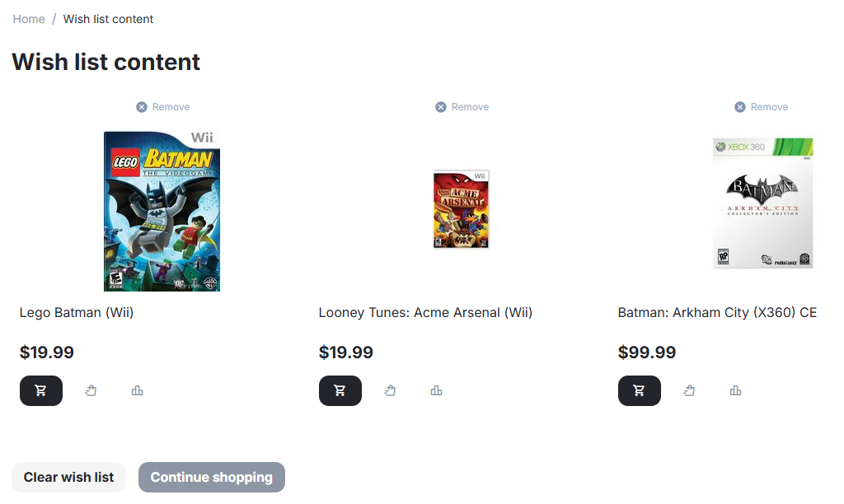Compare Batman: Arkham City using chart icon

[x=735, y=390]
